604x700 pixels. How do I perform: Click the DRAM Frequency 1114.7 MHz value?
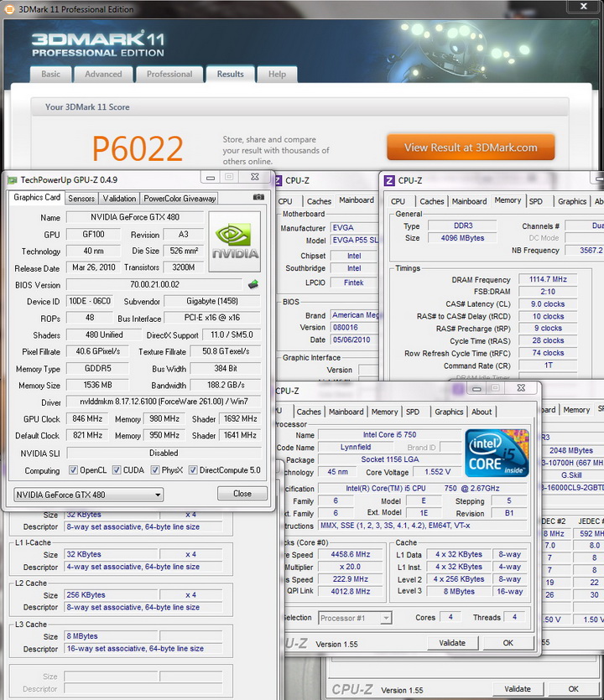(x=548, y=279)
